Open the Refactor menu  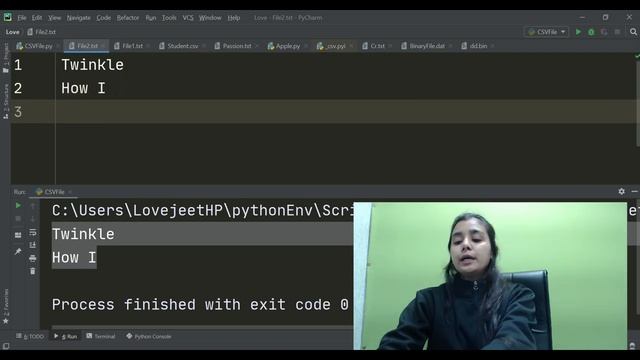point(128,18)
